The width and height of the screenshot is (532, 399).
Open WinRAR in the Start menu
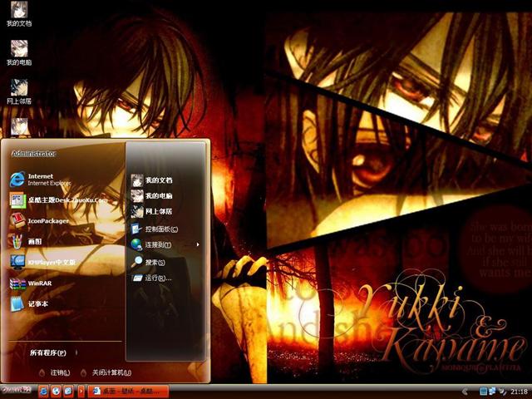tap(39, 283)
